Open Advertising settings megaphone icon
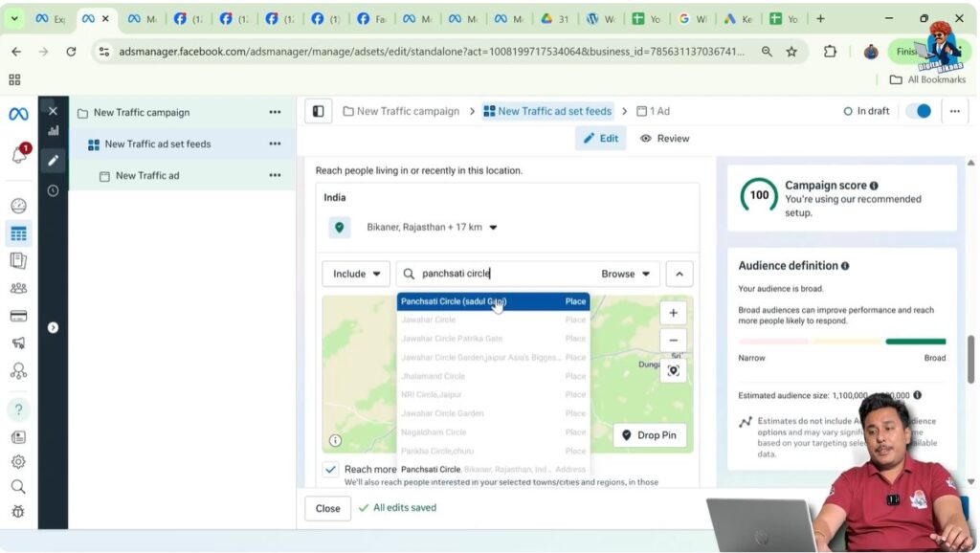The height and width of the screenshot is (553, 980). (19, 343)
